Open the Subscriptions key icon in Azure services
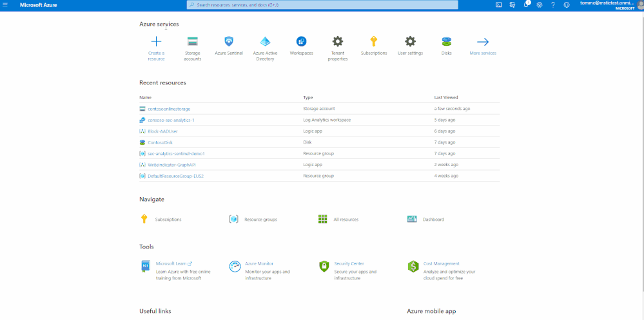The width and height of the screenshot is (644, 320). 374,41
